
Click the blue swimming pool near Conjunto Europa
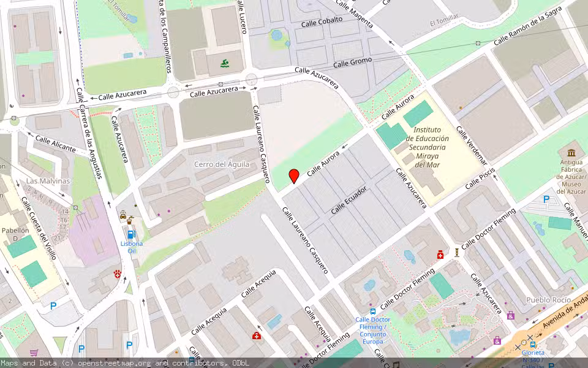368,286
